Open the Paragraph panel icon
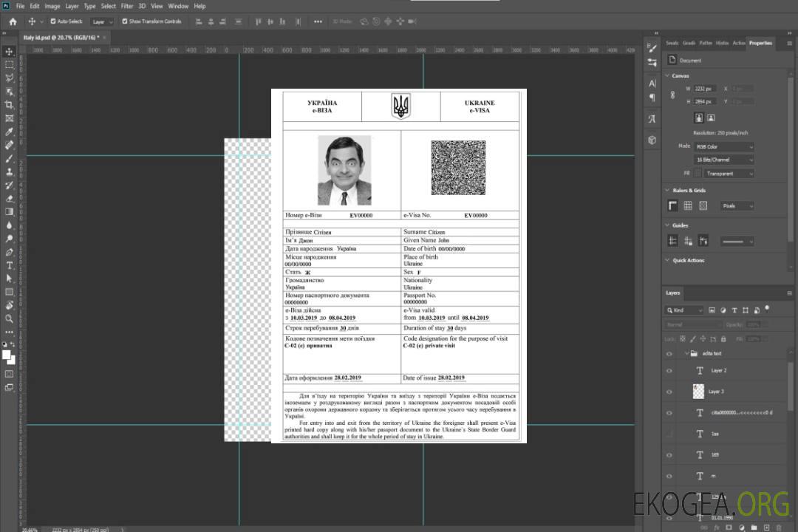This screenshot has height=532, width=798. click(x=652, y=98)
